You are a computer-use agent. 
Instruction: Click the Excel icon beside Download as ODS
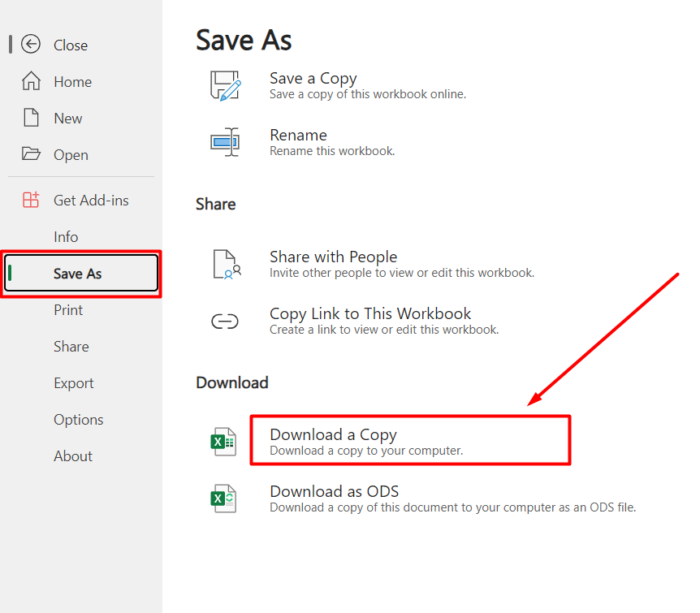(x=223, y=499)
